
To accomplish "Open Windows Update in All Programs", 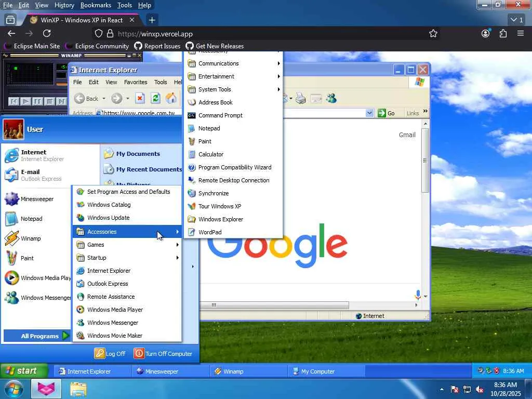I will [x=127, y=218].
